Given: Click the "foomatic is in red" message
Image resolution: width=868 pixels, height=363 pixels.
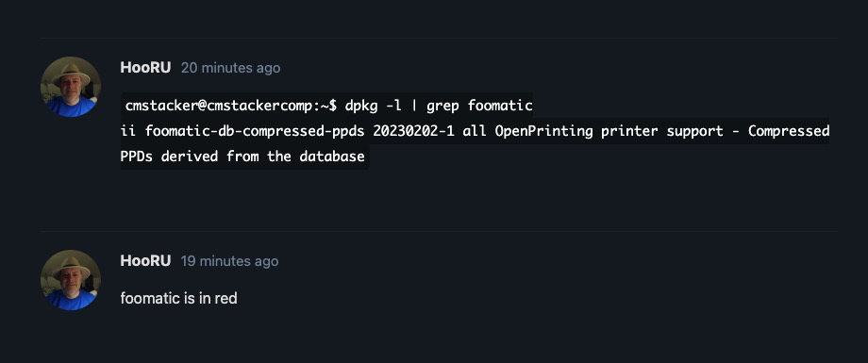Looking at the screenshot, I should pyautogui.click(x=179, y=298).
